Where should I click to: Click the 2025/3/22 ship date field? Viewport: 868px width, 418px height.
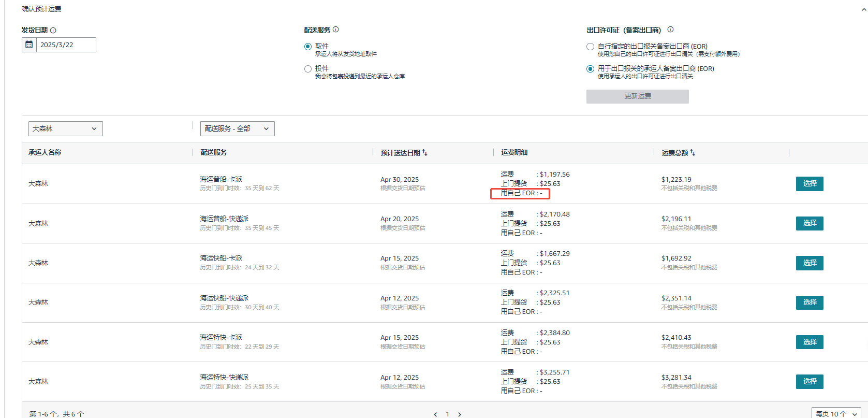[66, 45]
